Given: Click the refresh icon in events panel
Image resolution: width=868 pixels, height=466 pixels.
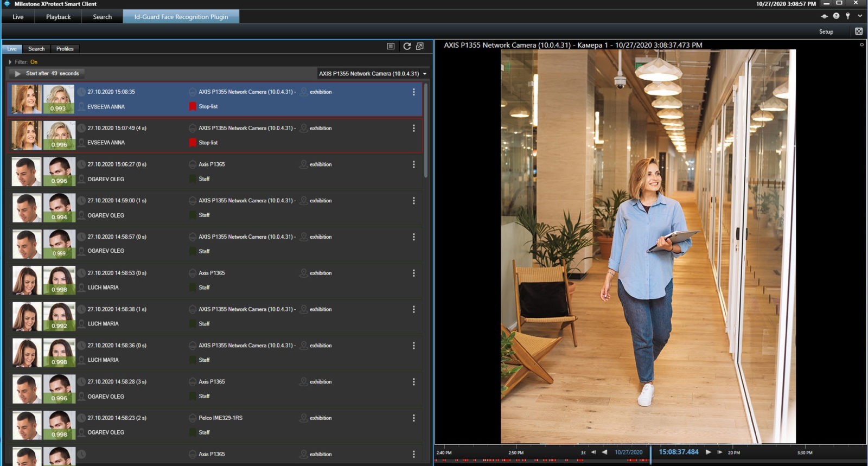Looking at the screenshot, I should pos(407,47).
